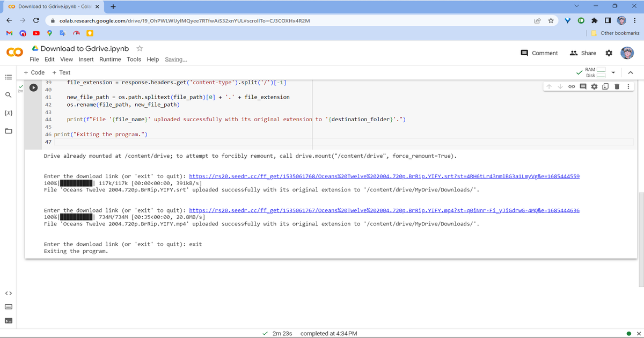644x338 pixels.
Task: Move the cell down with the arrow
Action: pos(559,86)
